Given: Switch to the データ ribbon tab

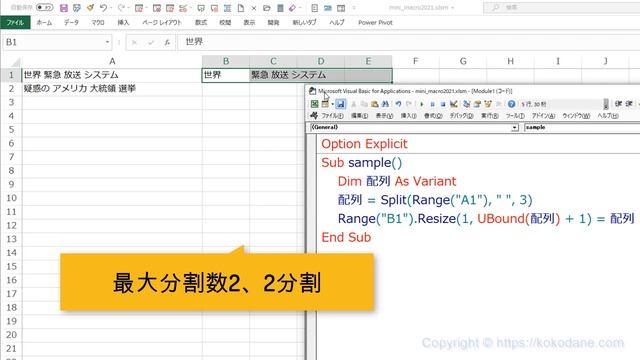Looking at the screenshot, I should click(71, 22).
